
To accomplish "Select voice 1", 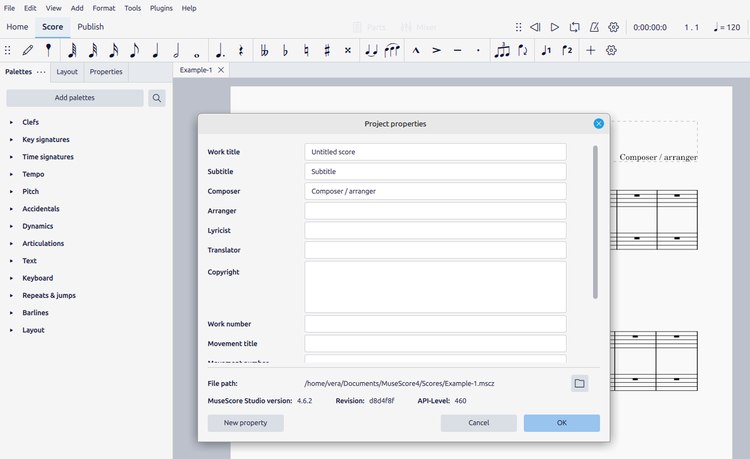I will pyautogui.click(x=546, y=50).
